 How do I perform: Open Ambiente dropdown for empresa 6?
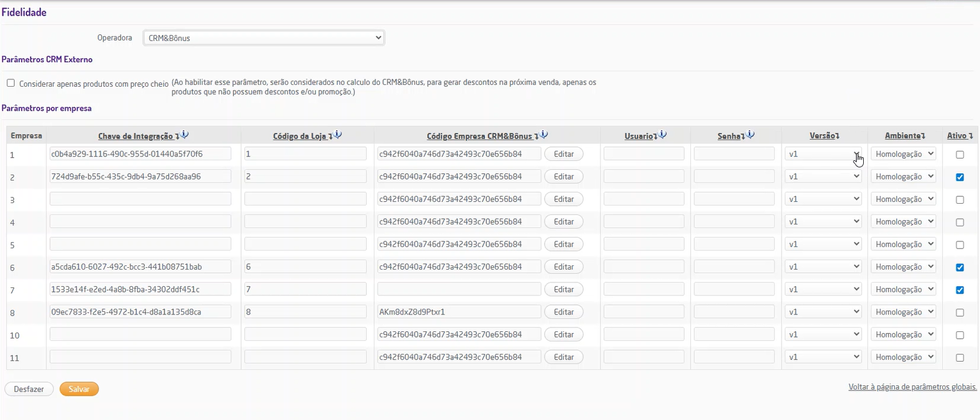pyautogui.click(x=904, y=267)
